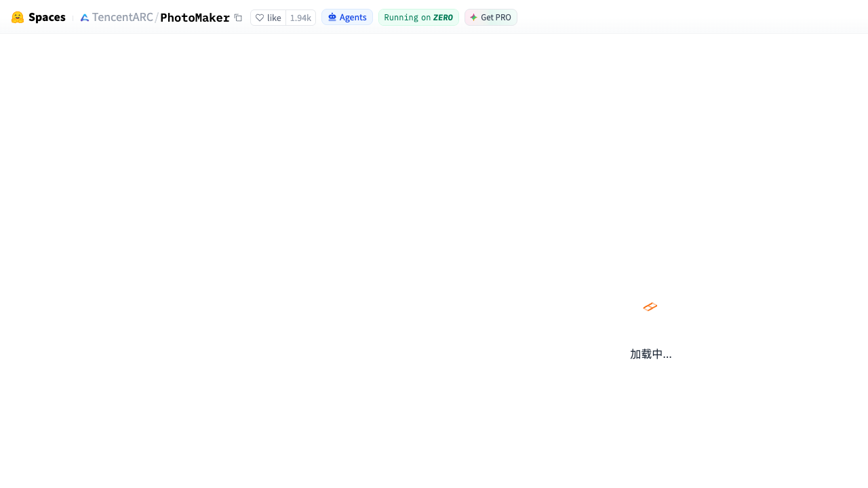Open the PhotoMaker space link
This screenshot has width=868, height=488.
195,18
